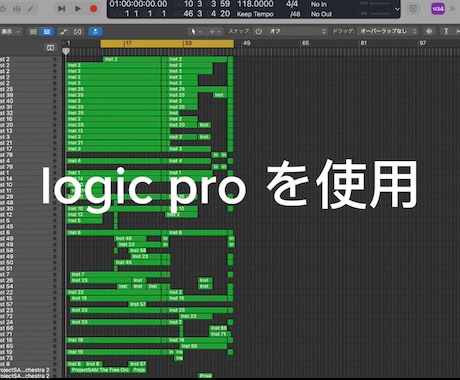Click bar 65 in the ruler
The width and height of the screenshot is (460, 380).
tap(305, 43)
